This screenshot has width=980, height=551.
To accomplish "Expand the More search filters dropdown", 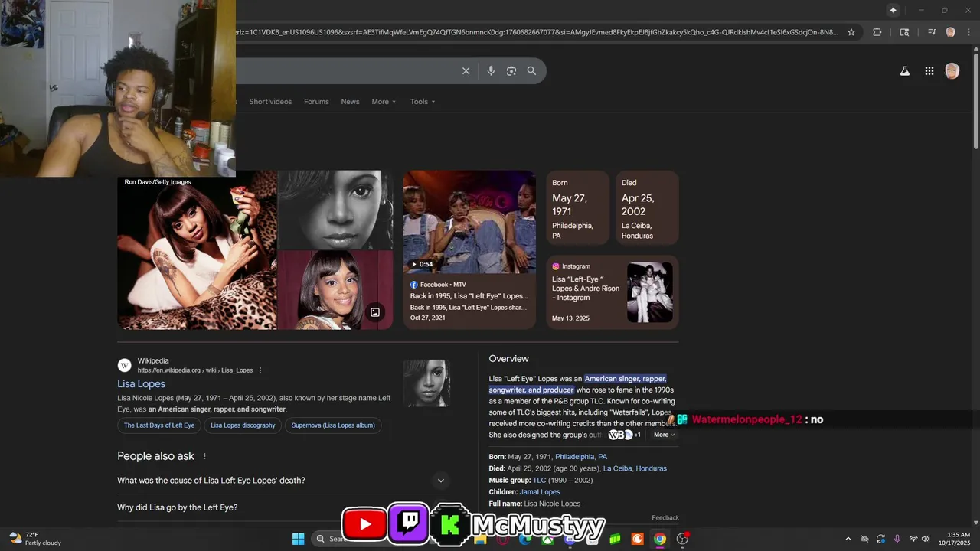I will coord(384,102).
